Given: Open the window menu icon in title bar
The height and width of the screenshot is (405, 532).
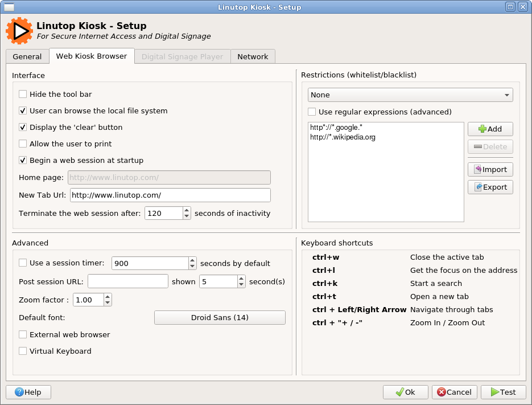Looking at the screenshot, I should point(9,7).
